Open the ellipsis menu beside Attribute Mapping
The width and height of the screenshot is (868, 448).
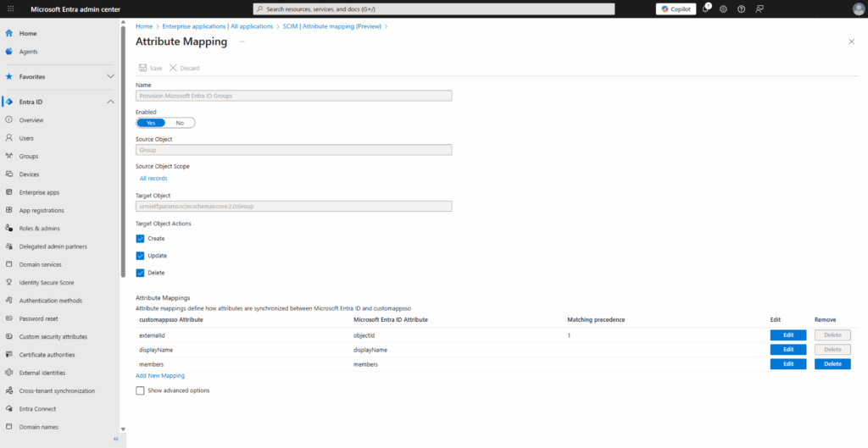(x=242, y=41)
